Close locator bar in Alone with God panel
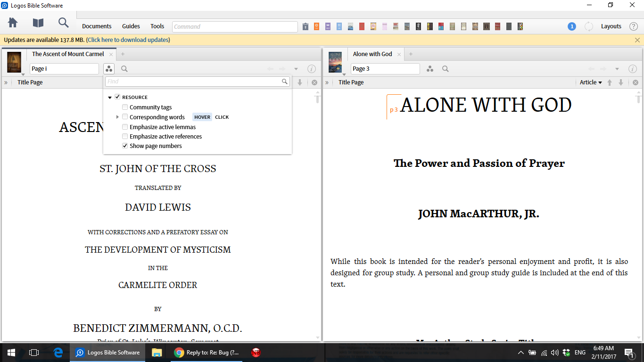The width and height of the screenshot is (644, 362). [x=636, y=82]
